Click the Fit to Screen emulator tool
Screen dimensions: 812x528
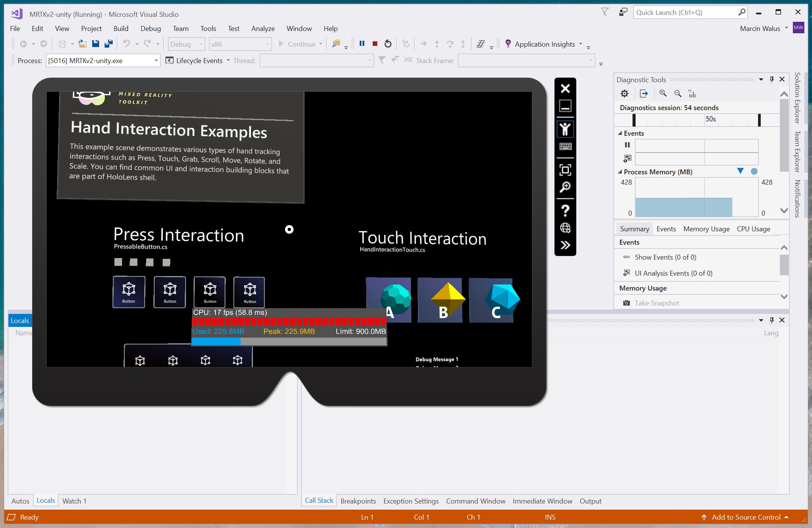pyautogui.click(x=565, y=170)
